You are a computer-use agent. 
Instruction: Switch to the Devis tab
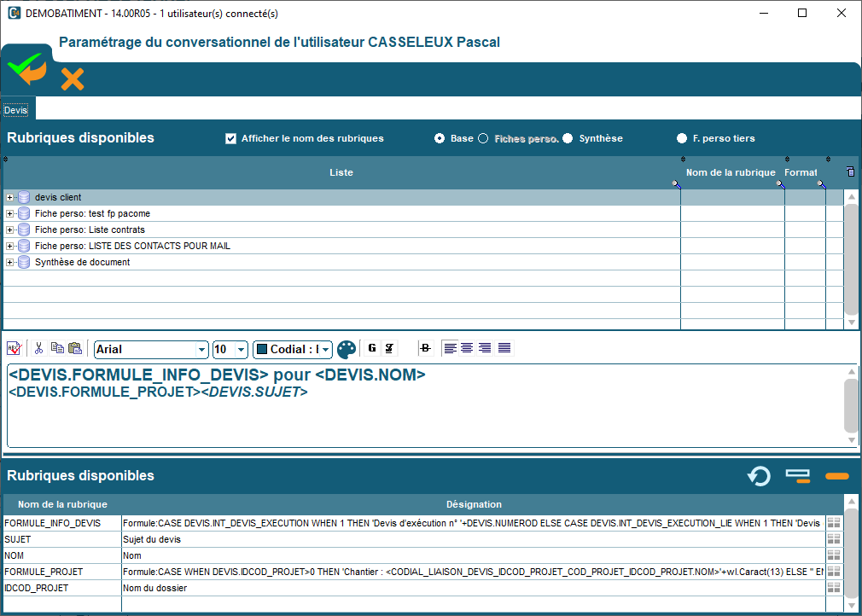click(x=16, y=110)
